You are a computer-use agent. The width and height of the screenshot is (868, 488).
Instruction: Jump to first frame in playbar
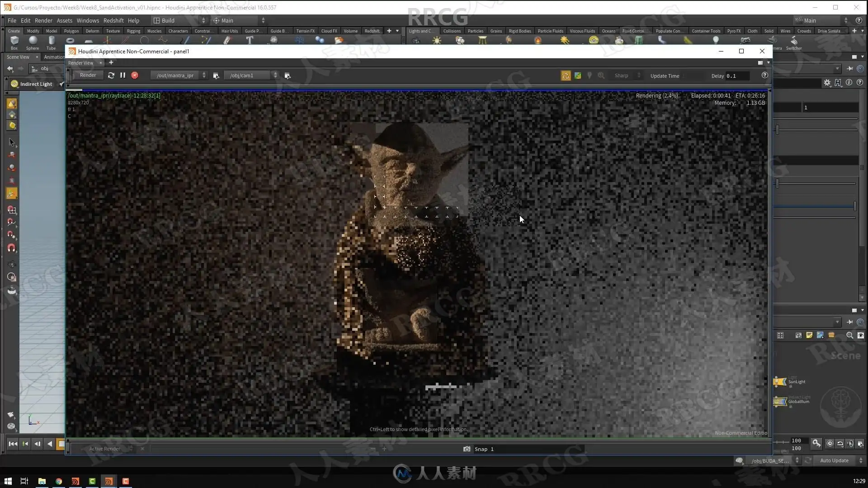tap(13, 444)
